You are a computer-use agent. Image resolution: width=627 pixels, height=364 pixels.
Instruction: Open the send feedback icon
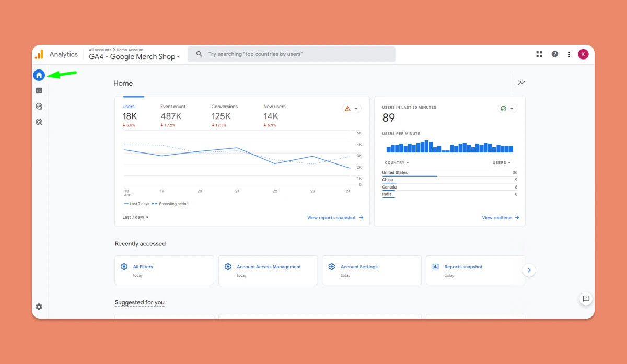[x=586, y=299]
